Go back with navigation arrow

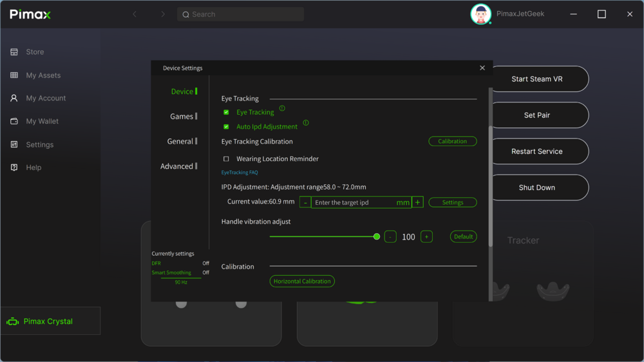[x=135, y=14]
